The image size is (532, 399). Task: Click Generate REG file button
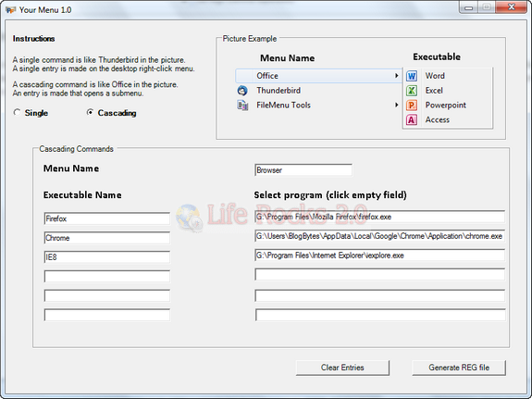(459, 368)
